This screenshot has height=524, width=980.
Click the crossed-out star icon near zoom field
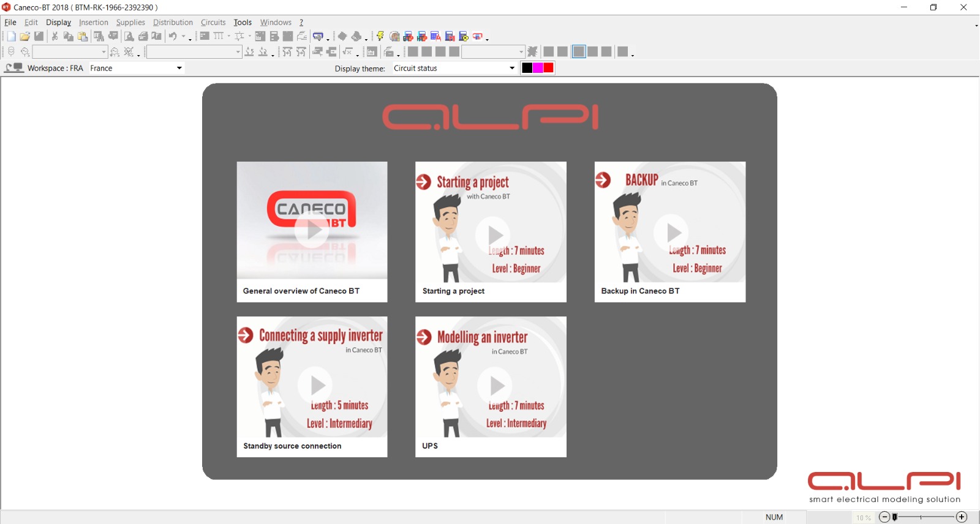(x=533, y=52)
